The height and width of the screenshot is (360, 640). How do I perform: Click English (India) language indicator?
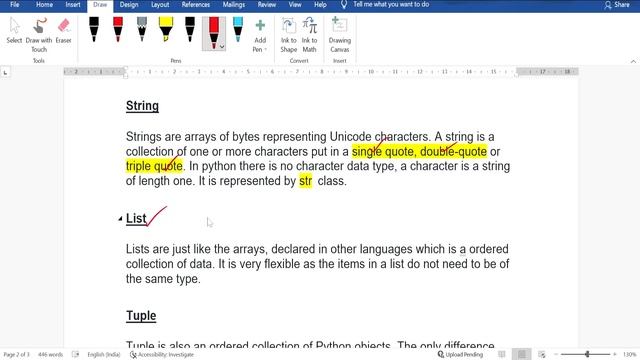click(x=104, y=355)
